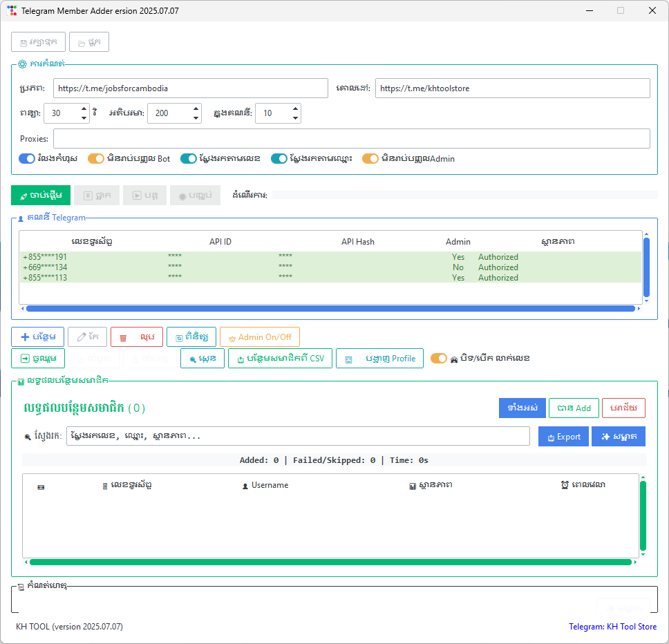Screen dimensions: 669x644
Task: Increase the per-account value of 10
Action: (x=295, y=108)
